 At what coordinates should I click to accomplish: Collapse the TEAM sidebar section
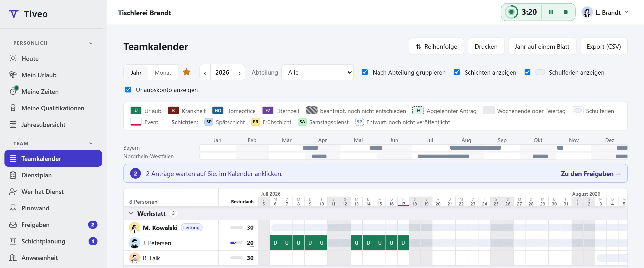coord(91,143)
